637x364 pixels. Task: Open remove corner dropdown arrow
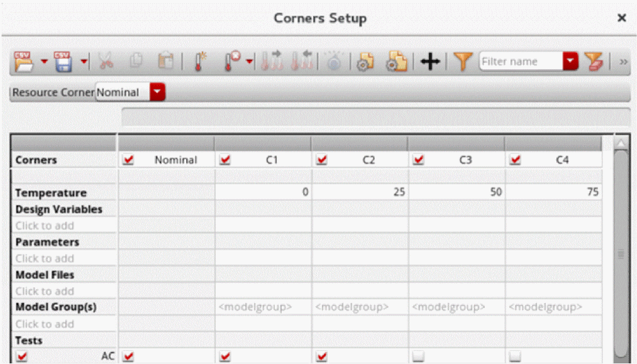(x=249, y=62)
